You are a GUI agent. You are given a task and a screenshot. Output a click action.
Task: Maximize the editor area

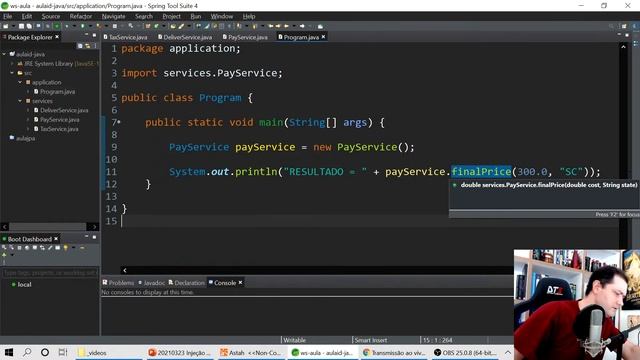pyautogui.click(x=627, y=36)
